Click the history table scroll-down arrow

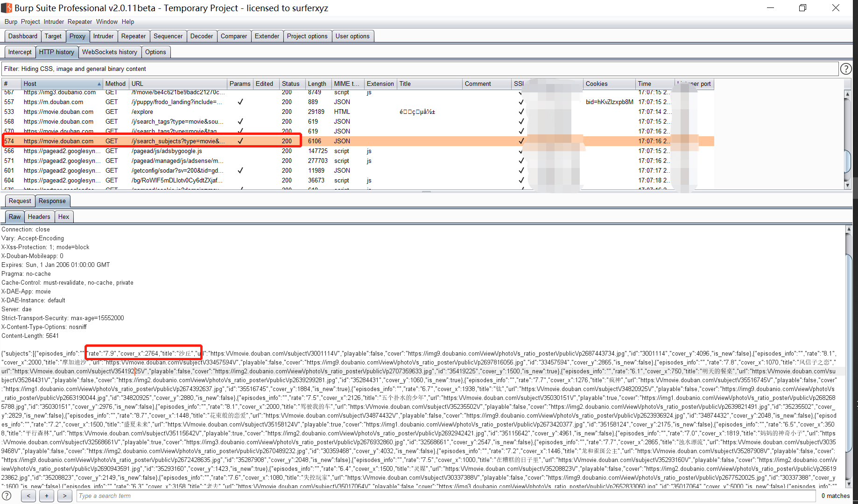point(848,185)
